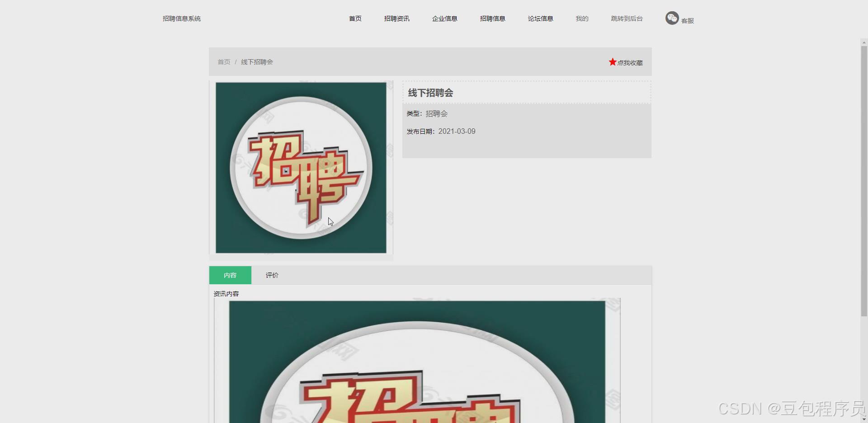Click the 线下招聘会 title heading
The image size is (868, 423).
coord(430,93)
